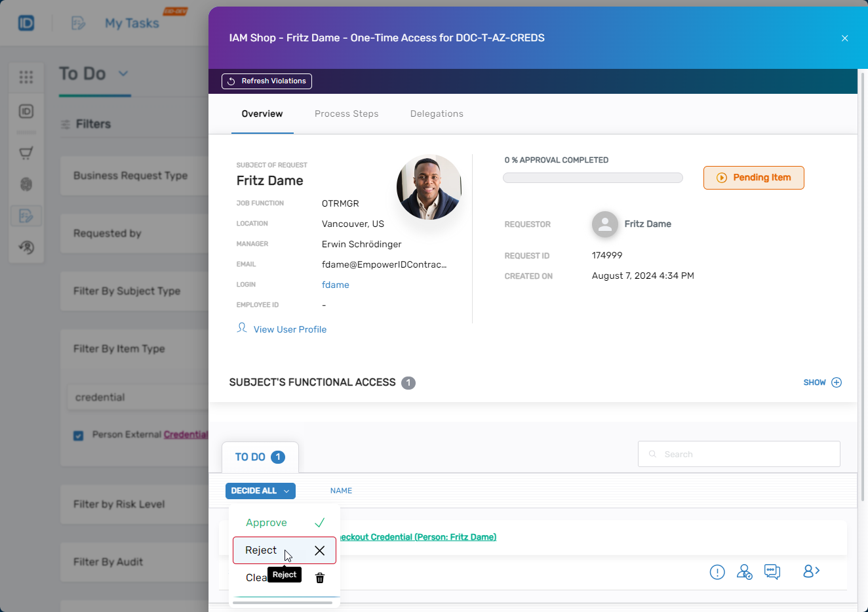Open the shopping cart sidebar icon

(x=26, y=153)
